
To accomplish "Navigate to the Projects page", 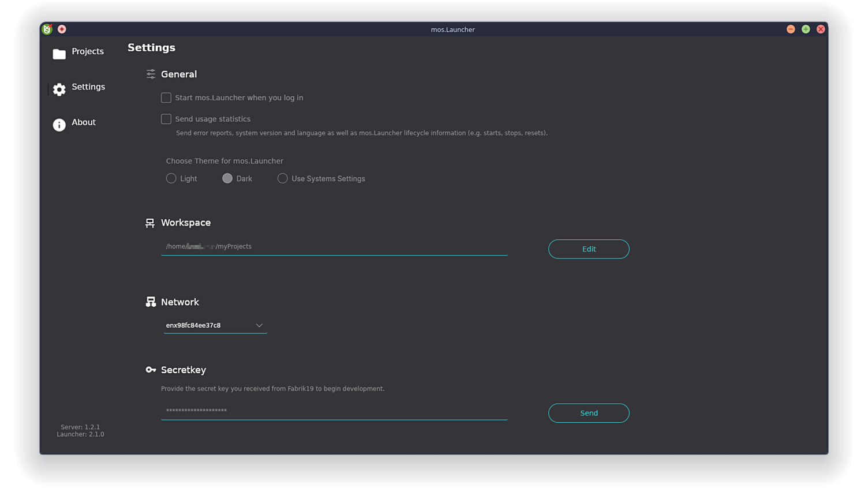I will click(x=87, y=51).
